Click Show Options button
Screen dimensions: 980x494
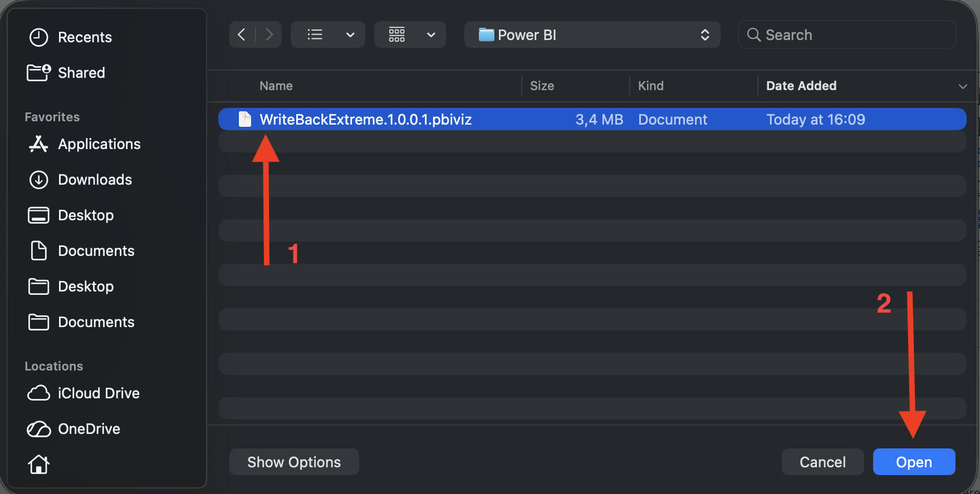coord(294,462)
